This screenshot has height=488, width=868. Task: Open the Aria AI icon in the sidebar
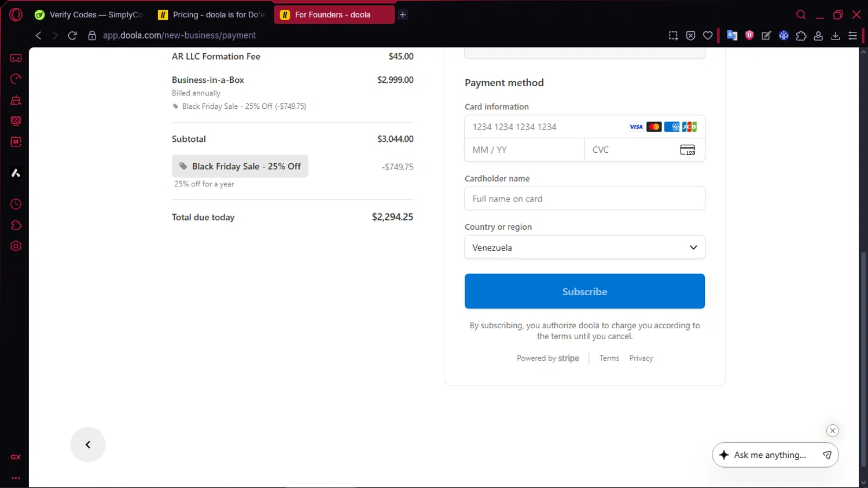point(16,173)
